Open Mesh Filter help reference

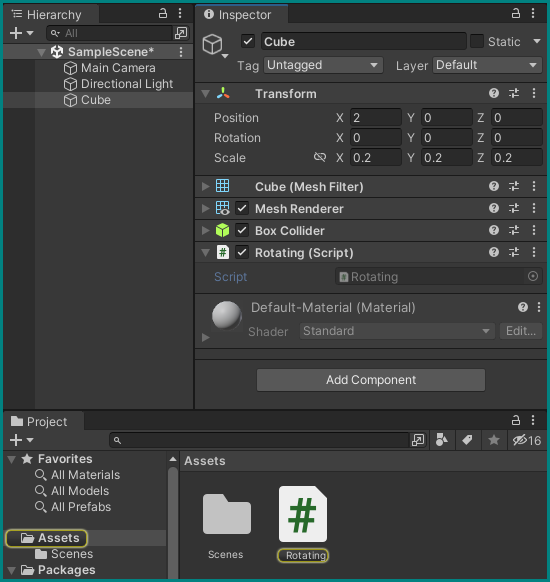tap(494, 186)
